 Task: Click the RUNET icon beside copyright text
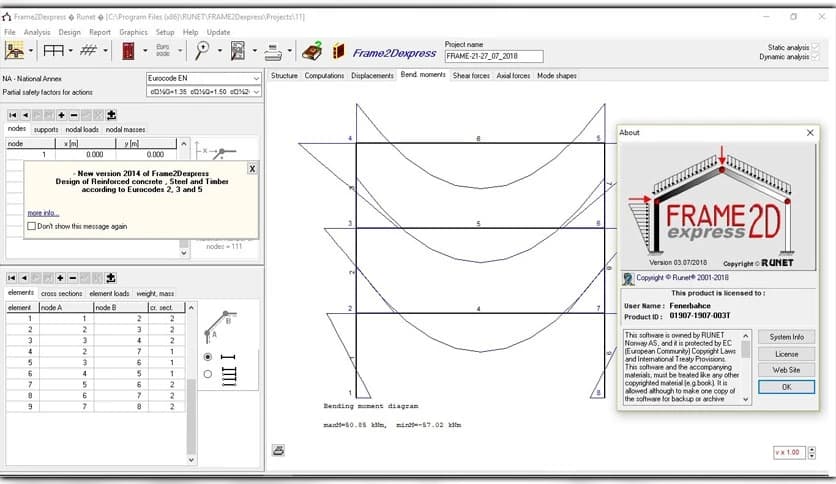[628, 278]
